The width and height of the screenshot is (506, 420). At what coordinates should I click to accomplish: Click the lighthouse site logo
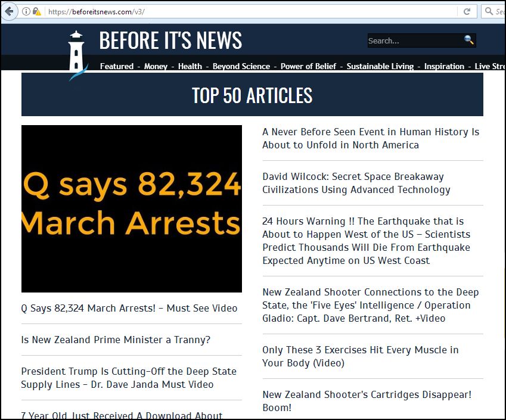(76, 55)
